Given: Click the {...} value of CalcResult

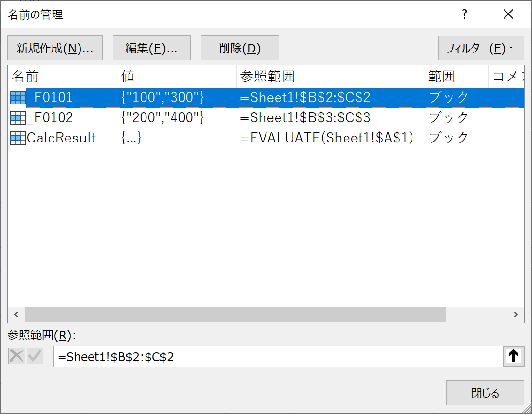Looking at the screenshot, I should click(x=131, y=138).
